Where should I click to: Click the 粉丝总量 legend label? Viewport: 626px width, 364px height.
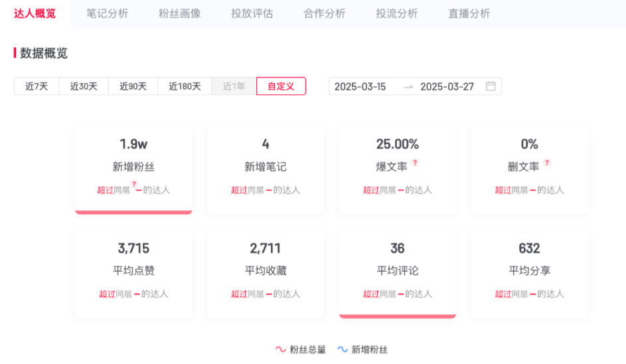click(308, 349)
